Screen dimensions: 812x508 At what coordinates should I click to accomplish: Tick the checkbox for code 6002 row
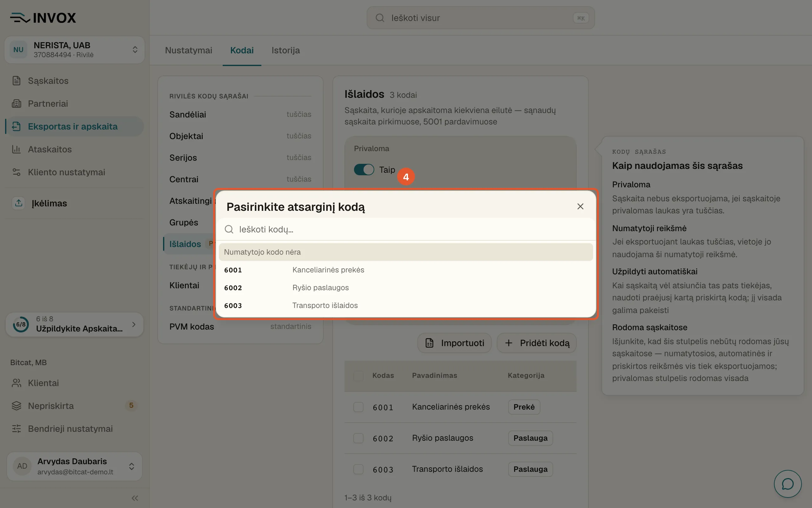pyautogui.click(x=358, y=438)
